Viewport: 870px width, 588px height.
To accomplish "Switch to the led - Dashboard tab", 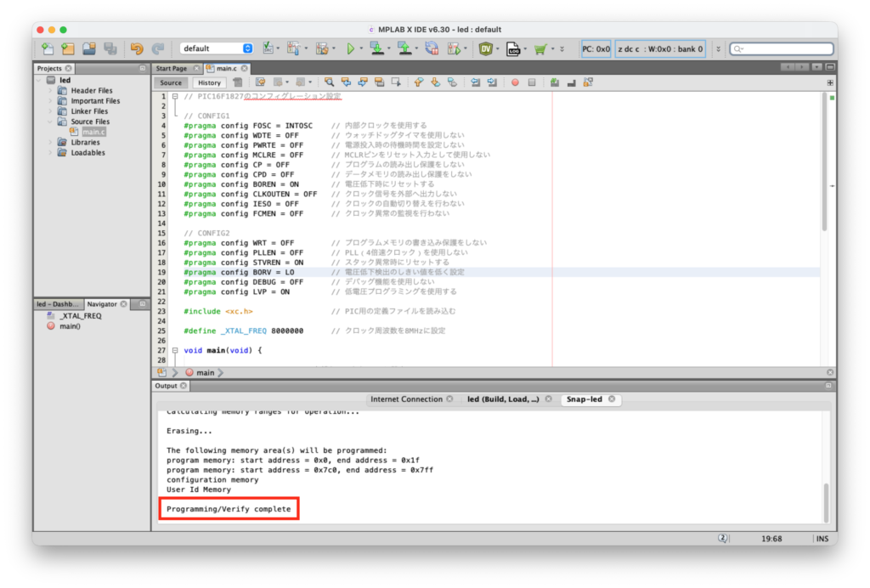I will coord(58,304).
